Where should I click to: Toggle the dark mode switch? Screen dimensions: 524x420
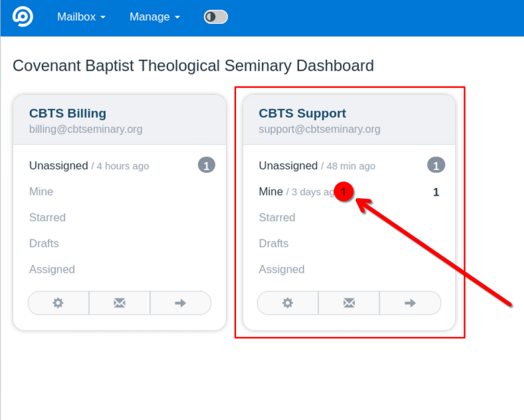pos(216,17)
